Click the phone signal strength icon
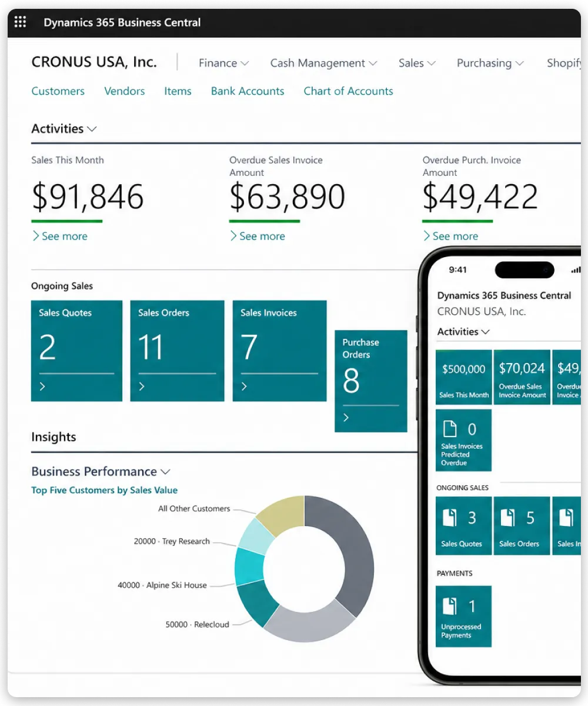Image resolution: width=588 pixels, height=706 pixels. (x=575, y=270)
